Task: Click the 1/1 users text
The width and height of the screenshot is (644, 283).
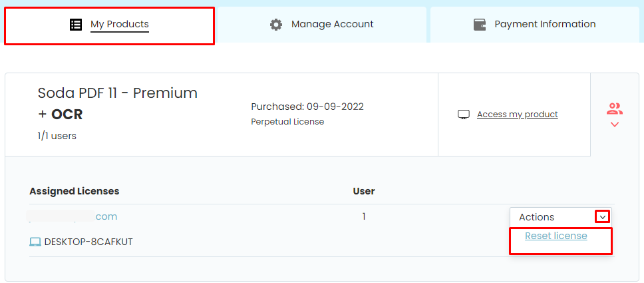Action: coord(57,136)
